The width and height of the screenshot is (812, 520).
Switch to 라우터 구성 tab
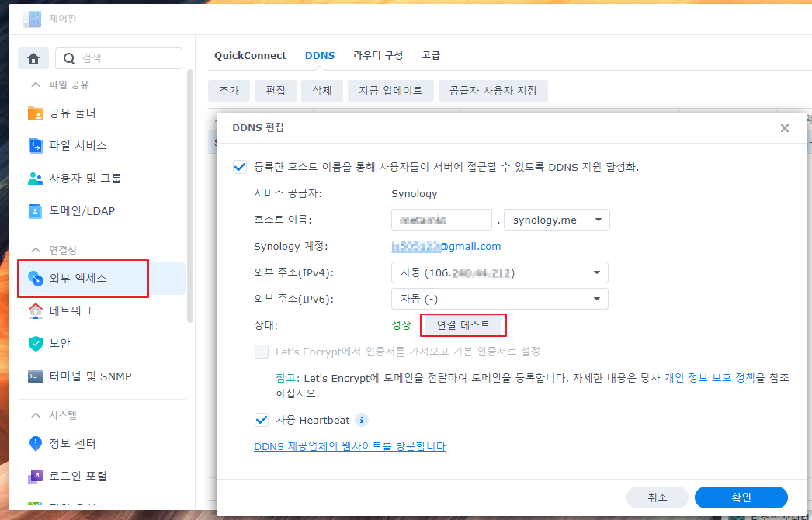[x=378, y=55]
